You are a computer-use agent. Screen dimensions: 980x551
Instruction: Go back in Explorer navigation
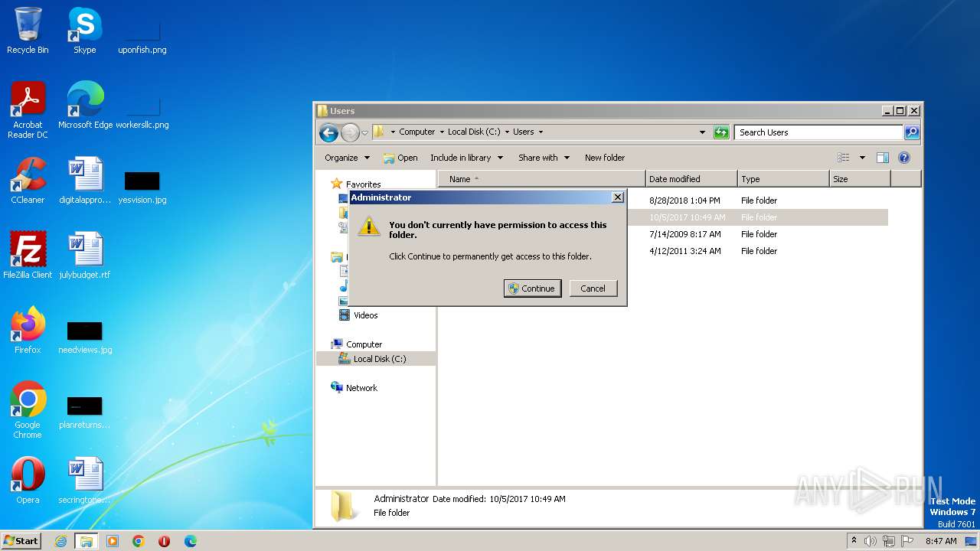[329, 132]
